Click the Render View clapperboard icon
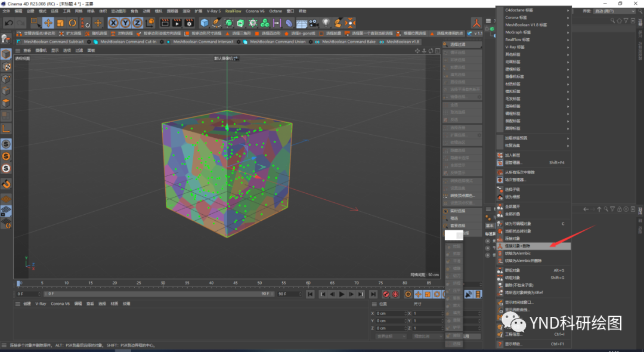Screen dimensions: 644x352 (165, 23)
